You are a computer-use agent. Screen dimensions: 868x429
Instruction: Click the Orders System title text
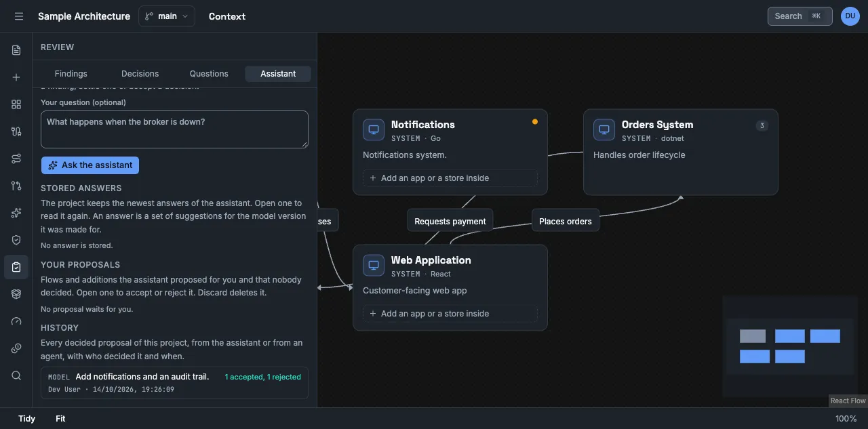[x=657, y=125]
